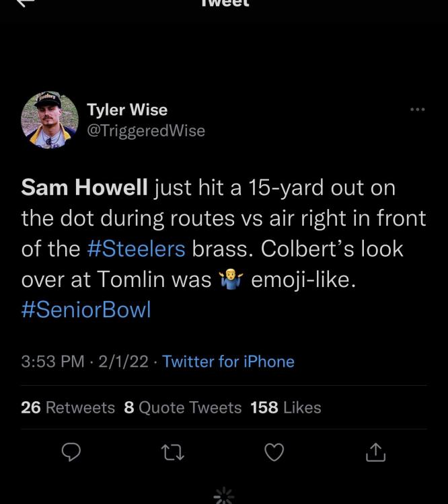Open the Twitter for iPhone source link
Image resolution: width=448 pixels, height=504 pixels.
(228, 362)
